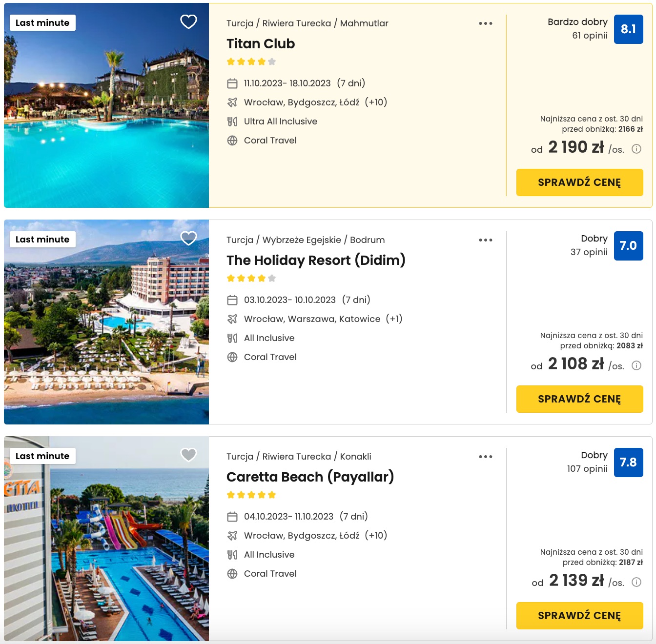Click Titan Club 8.1 rating badge
The width and height of the screenshot is (656, 644).
629,29
